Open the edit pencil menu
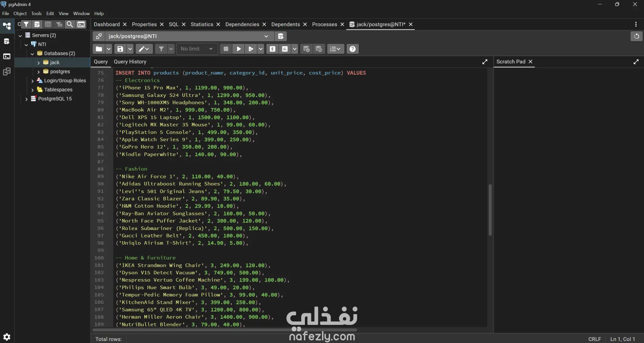This screenshot has height=343, width=644. [x=144, y=49]
